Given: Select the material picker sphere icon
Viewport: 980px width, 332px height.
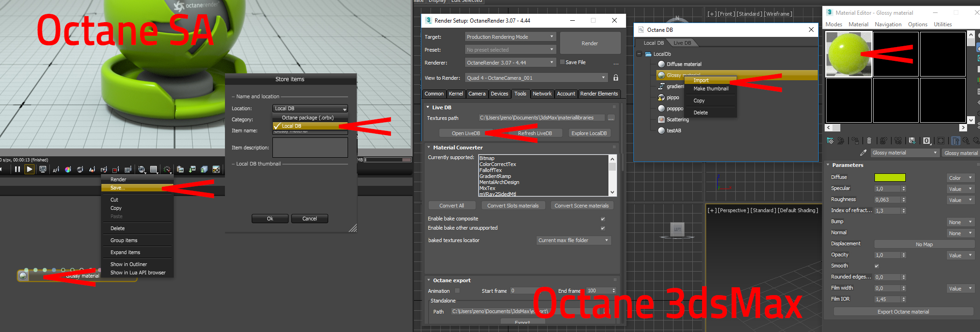Looking at the screenshot, I should 80,170.
